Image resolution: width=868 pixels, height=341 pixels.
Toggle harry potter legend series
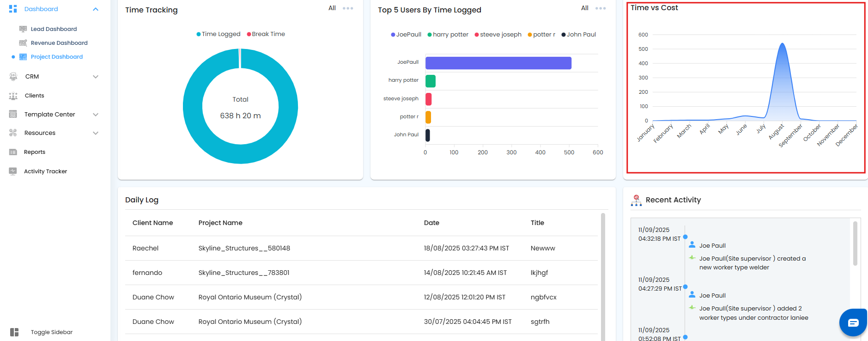448,35
